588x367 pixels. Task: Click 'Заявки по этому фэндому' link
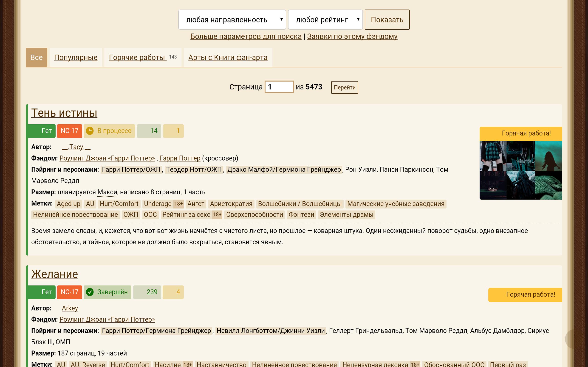[x=352, y=36]
